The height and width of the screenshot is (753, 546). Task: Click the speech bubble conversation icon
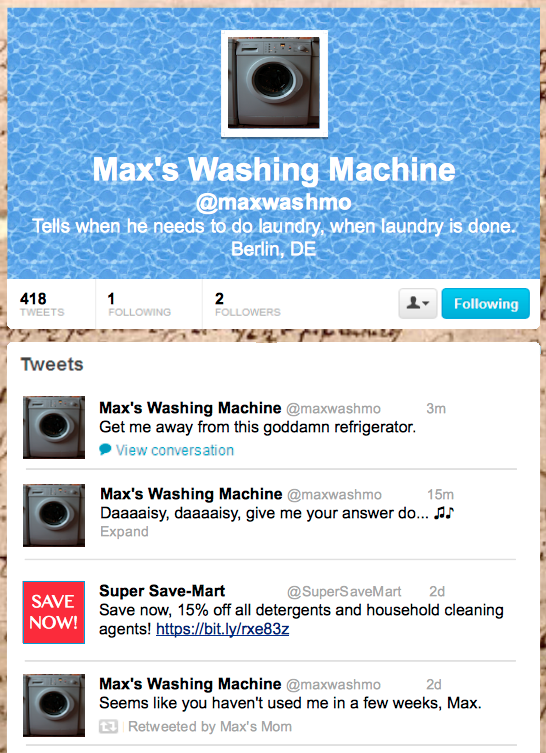105,449
